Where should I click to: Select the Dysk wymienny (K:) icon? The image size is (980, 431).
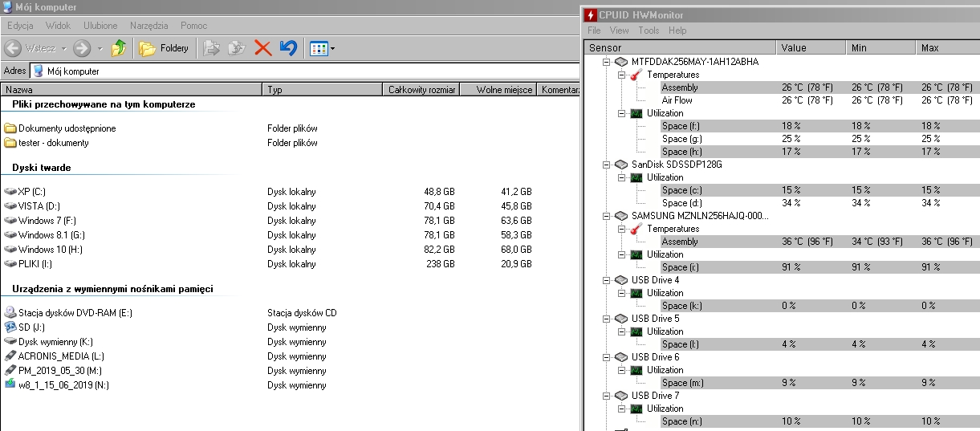[x=10, y=342]
